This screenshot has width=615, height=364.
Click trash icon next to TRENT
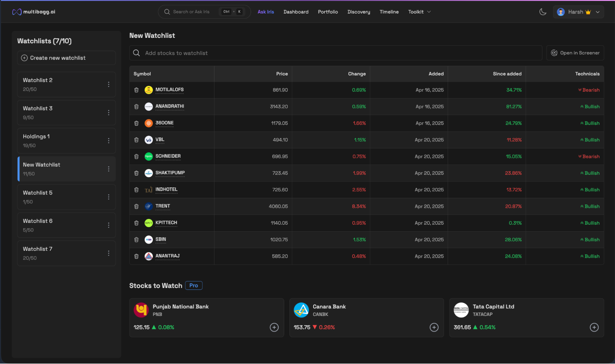[x=136, y=206]
